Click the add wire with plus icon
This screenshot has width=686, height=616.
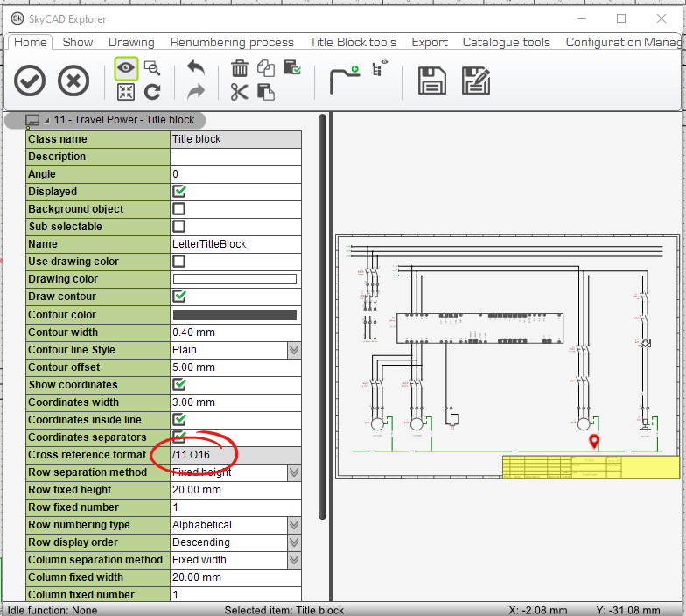(x=345, y=80)
